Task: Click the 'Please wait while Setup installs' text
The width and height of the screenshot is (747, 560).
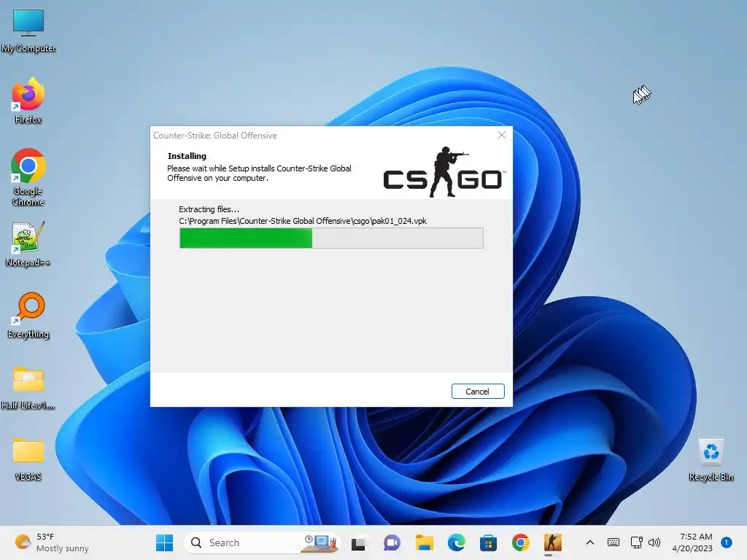Action: [259, 173]
